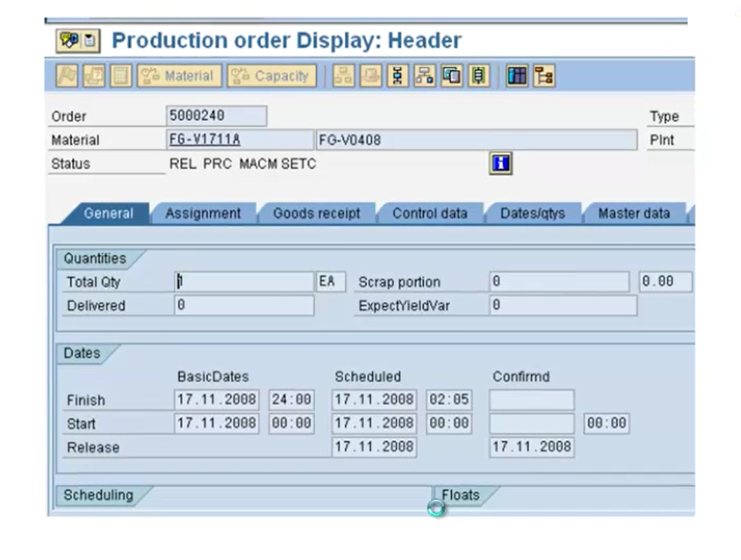Screen dimensions: 741x560
Task: Click the blue status information icon
Action: coord(501,163)
